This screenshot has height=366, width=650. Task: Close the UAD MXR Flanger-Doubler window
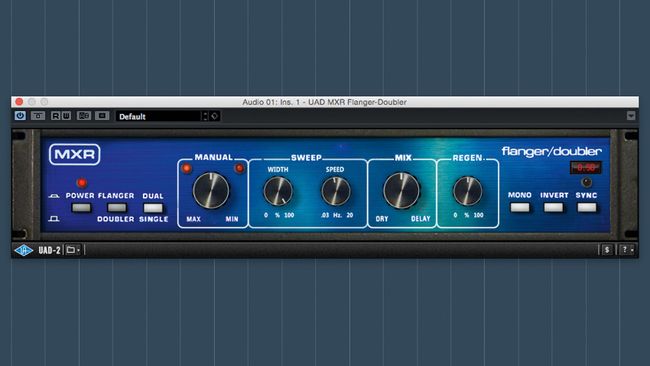tap(19, 102)
